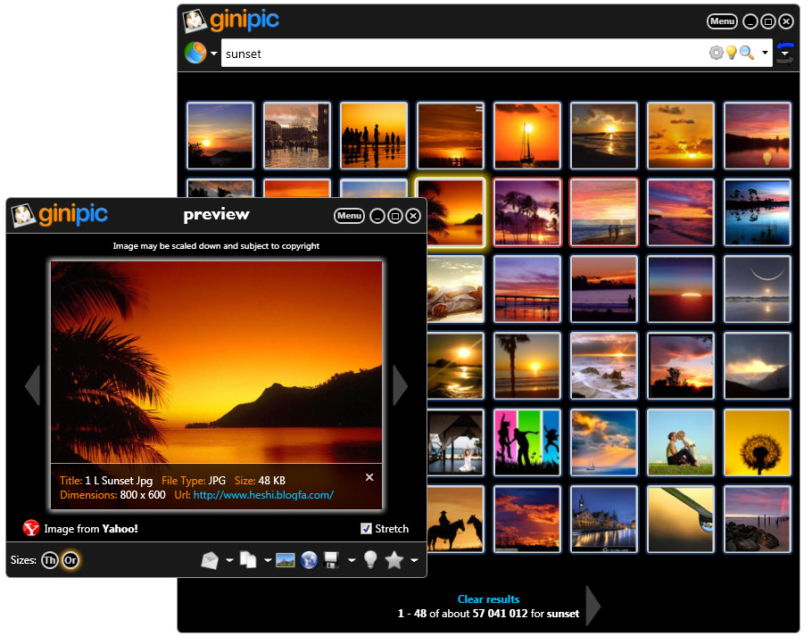812x644 pixels.
Task: Select the dandelion on yellow background thumbnail
Action: [x=757, y=442]
